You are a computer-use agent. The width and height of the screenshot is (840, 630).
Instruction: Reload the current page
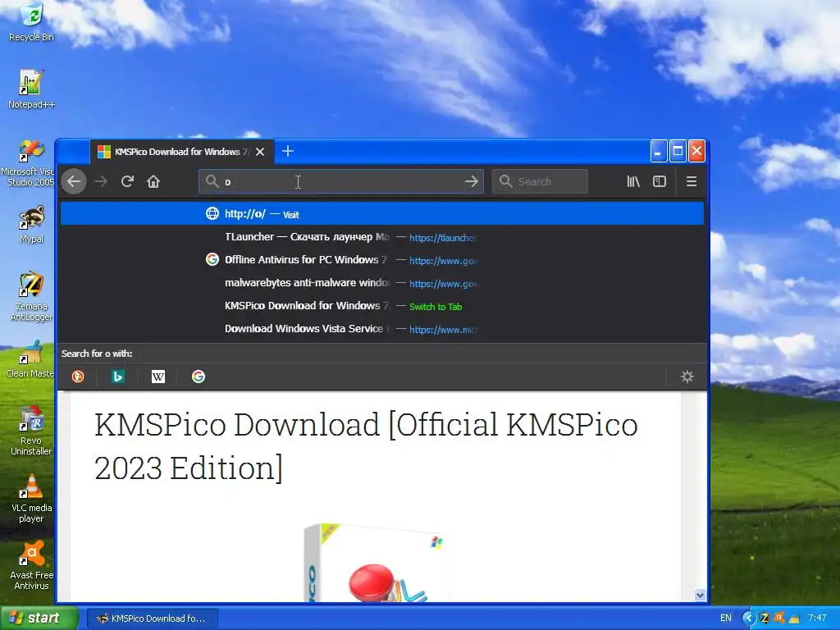(x=127, y=181)
